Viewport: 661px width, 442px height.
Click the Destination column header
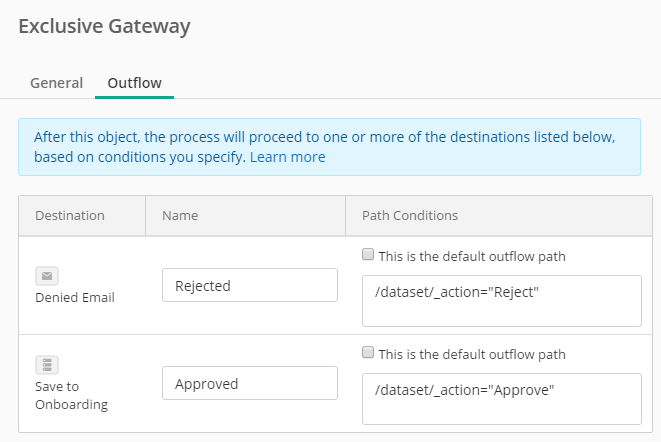(x=70, y=216)
